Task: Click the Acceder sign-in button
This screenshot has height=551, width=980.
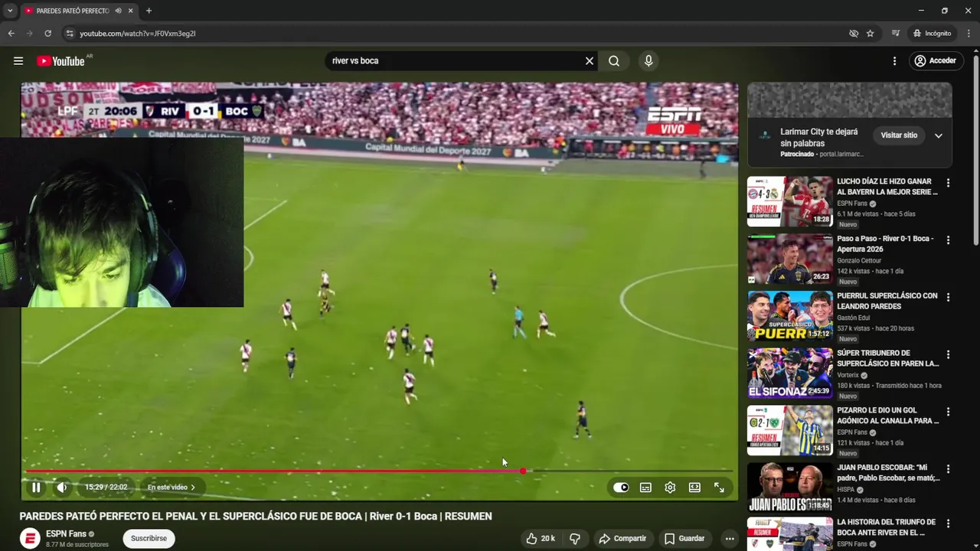Action: pos(936,61)
